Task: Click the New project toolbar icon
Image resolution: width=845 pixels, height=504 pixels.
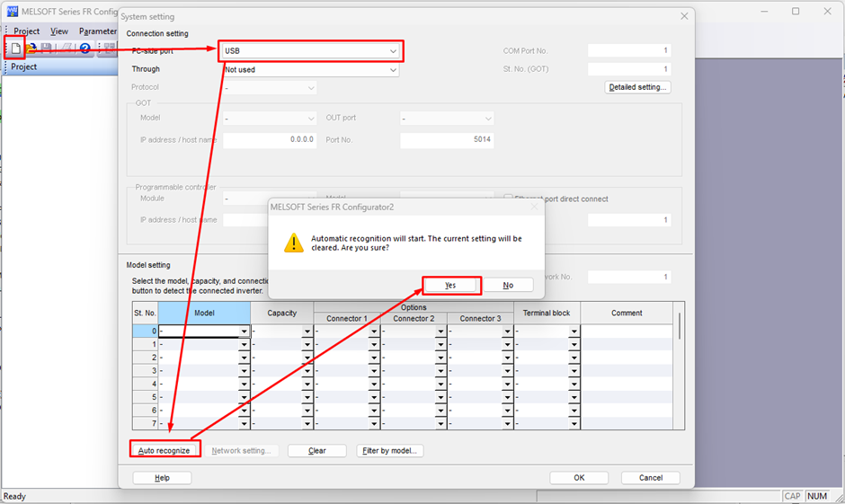Action: pos(15,49)
